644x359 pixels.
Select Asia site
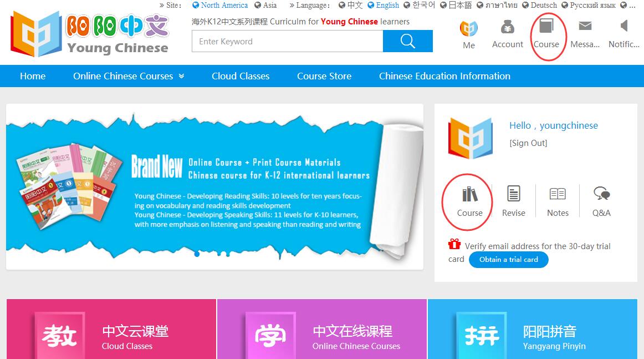265,6
